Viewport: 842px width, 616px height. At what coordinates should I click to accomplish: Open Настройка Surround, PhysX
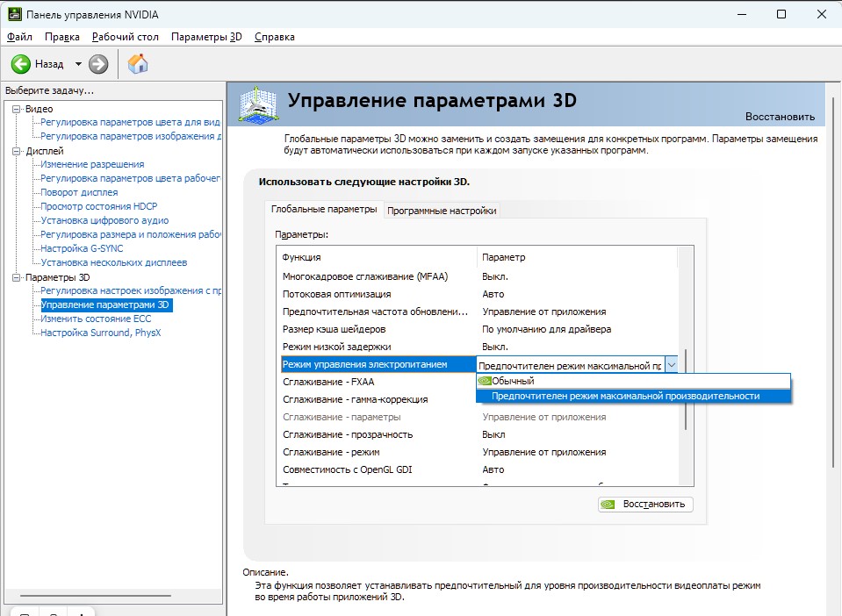(x=101, y=333)
